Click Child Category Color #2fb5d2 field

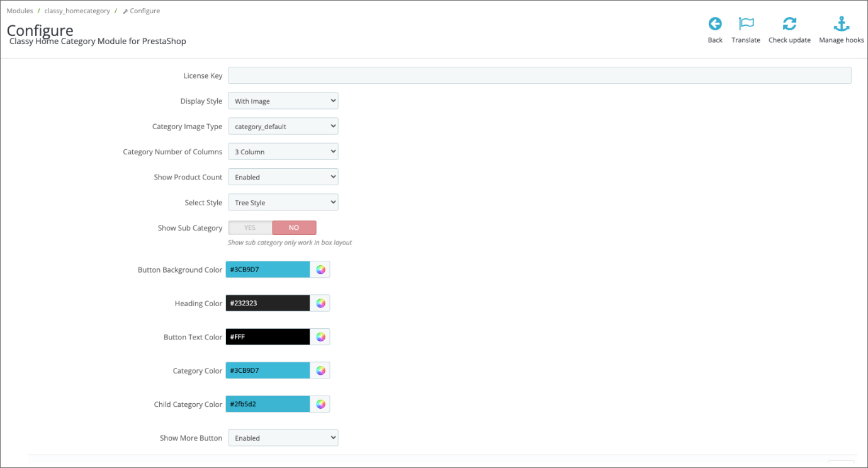(268, 404)
